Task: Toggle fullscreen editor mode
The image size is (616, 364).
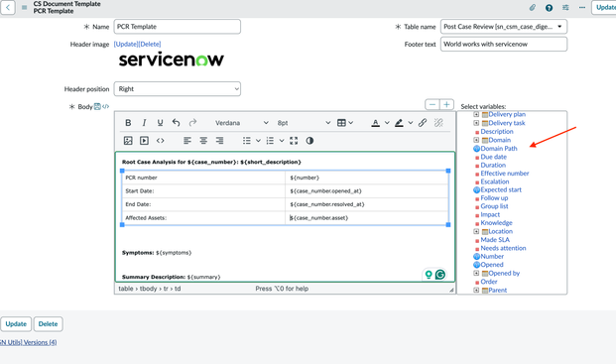Action: (x=294, y=141)
